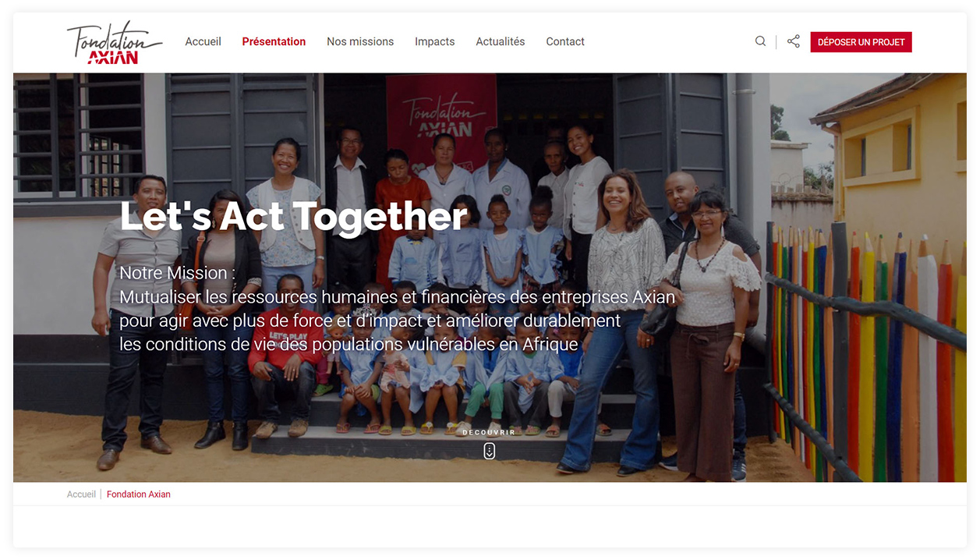Open the share icon menu
The image size is (980, 560).
(x=793, y=41)
